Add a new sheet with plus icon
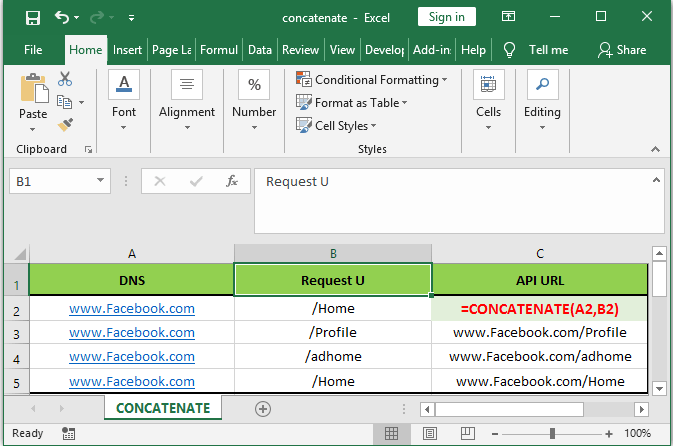 click(263, 409)
